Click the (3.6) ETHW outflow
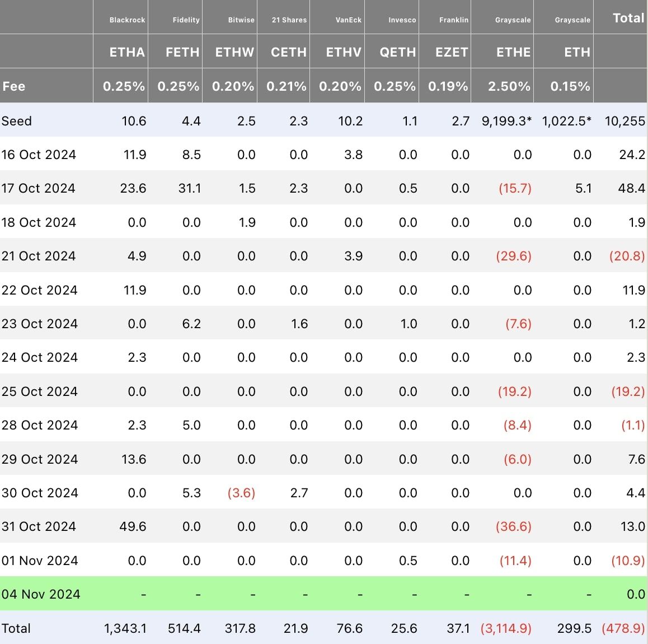This screenshot has width=648, height=644. 241,493
